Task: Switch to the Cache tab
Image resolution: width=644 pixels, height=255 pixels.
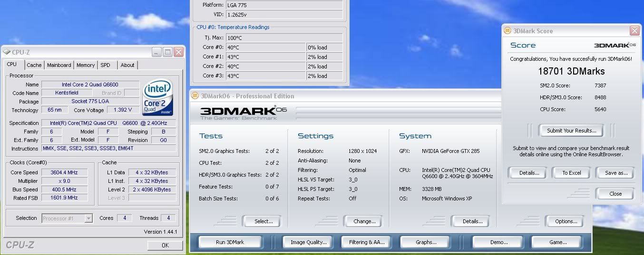Action: pos(34,65)
